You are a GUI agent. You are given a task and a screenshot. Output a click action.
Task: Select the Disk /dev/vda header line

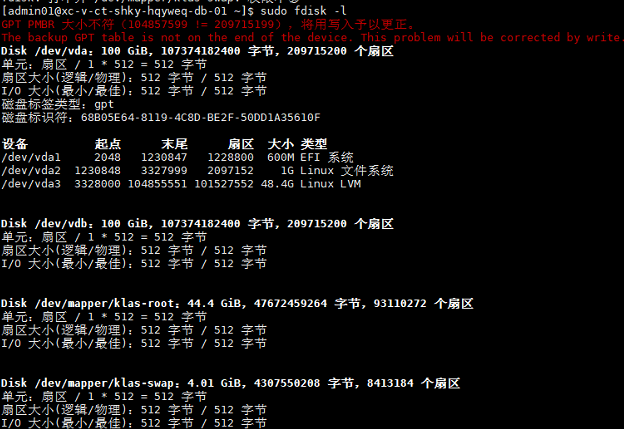(197, 51)
